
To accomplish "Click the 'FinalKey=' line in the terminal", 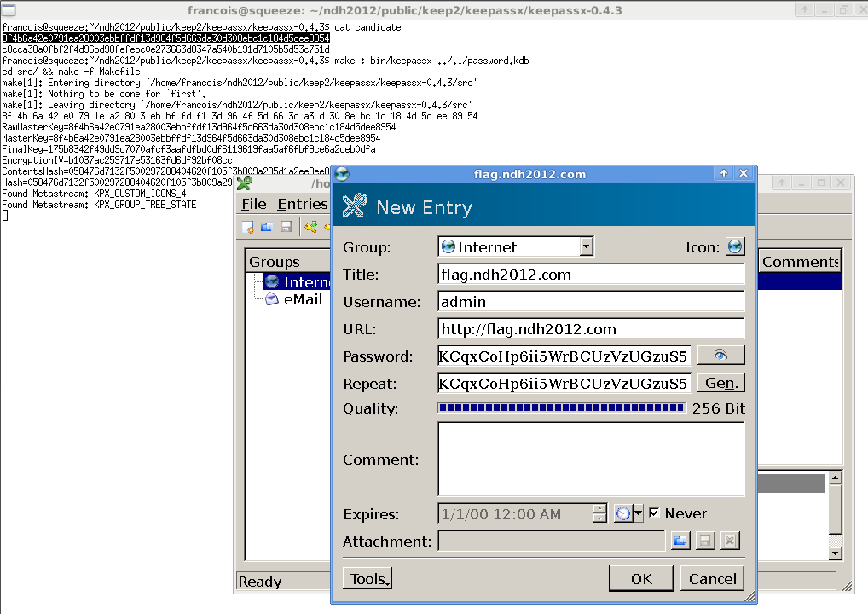I will (x=188, y=149).
